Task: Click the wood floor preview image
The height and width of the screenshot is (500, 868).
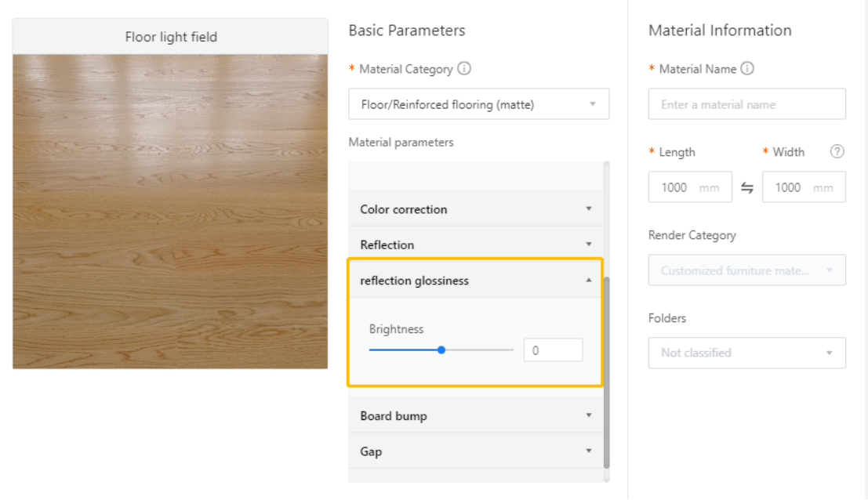Action: coord(170,212)
